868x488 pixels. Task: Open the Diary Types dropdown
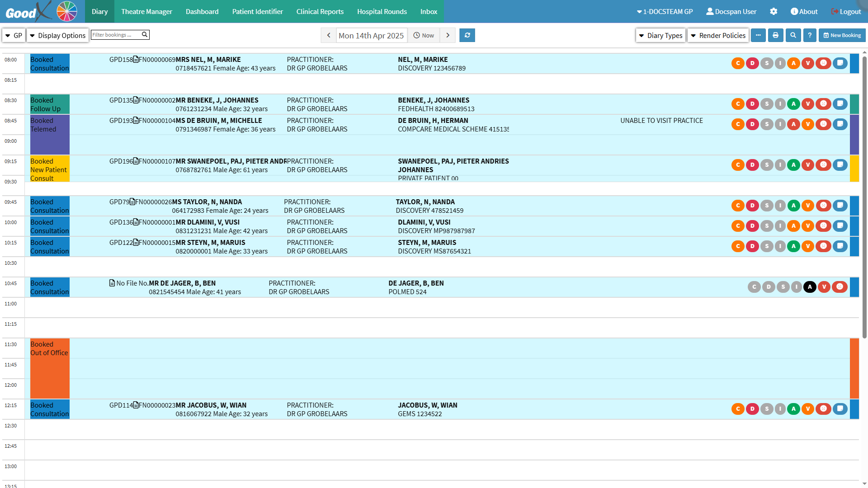(x=660, y=35)
